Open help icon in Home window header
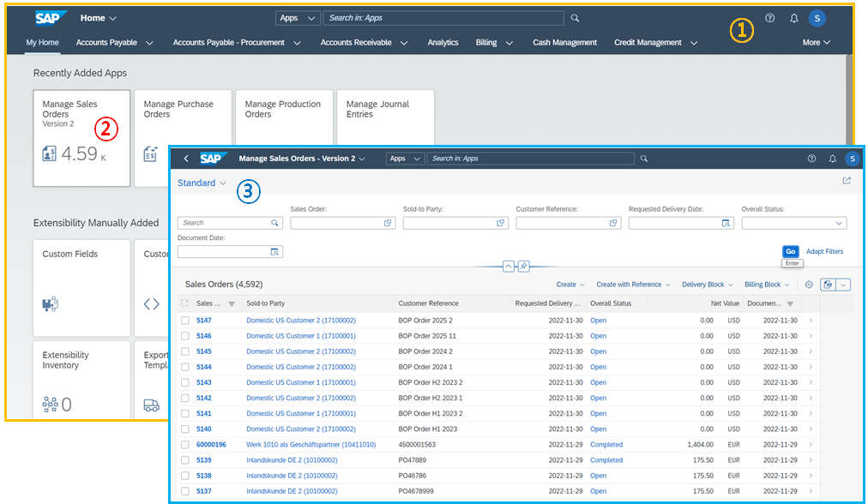The image size is (868, 504). 769,18
